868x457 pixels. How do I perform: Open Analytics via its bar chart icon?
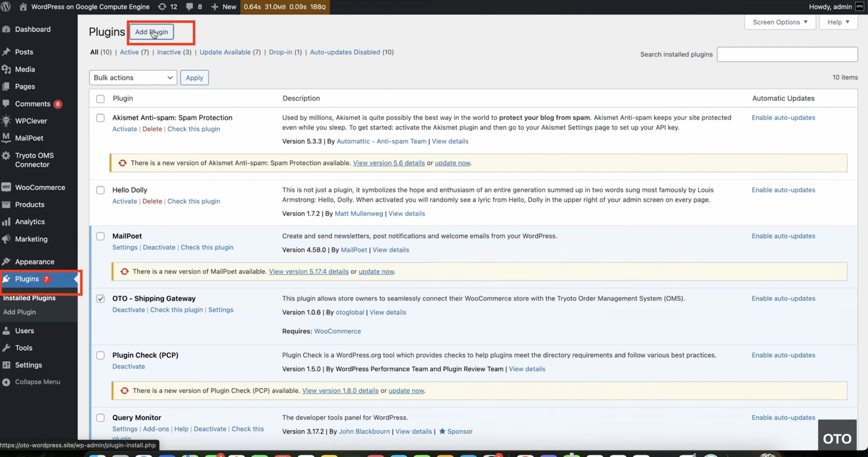(x=6, y=221)
